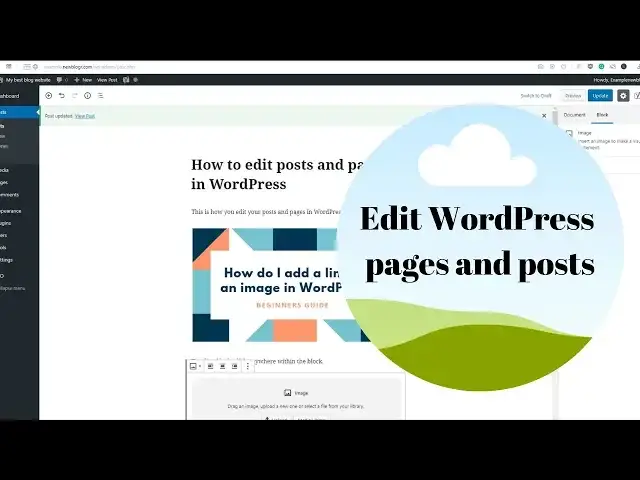
Task: Undo the last edit
Action: (x=62, y=96)
